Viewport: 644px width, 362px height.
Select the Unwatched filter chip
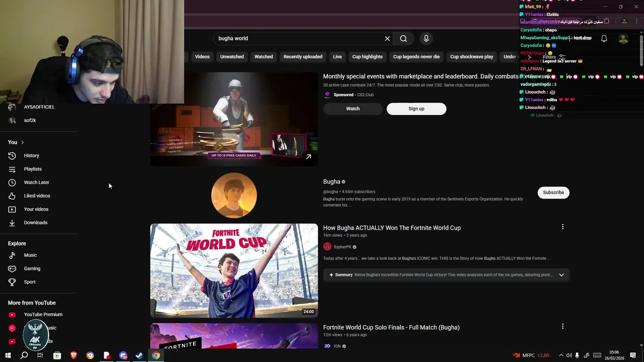232,57
